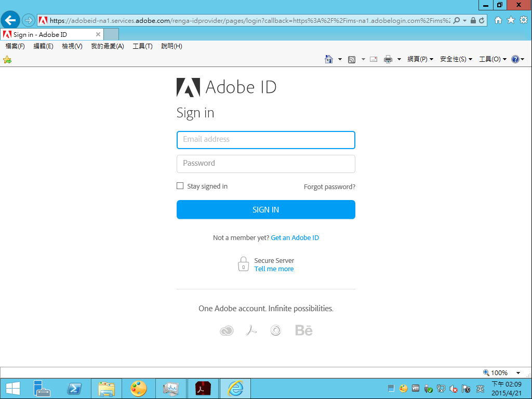Refresh the page with the reload icon
This screenshot has width=532, height=399.
(x=482, y=20)
